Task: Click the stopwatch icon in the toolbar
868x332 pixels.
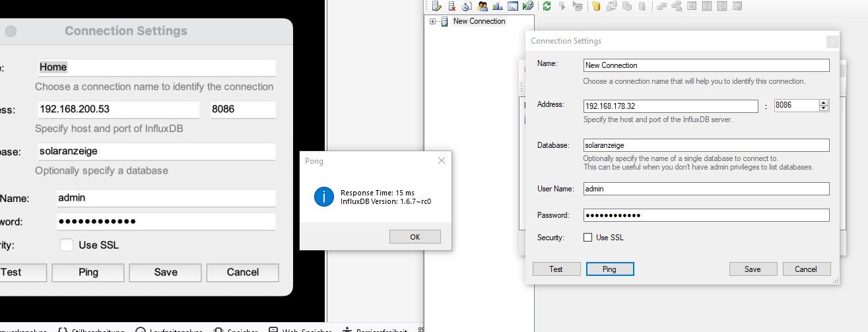Action: point(467,7)
